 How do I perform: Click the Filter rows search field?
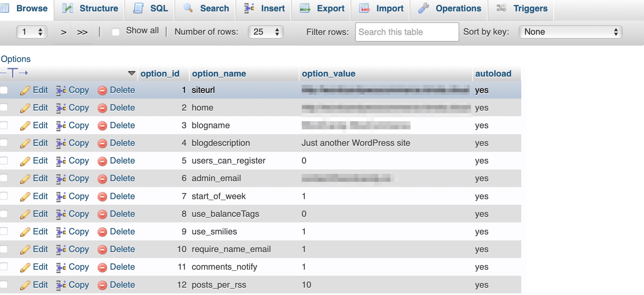[x=407, y=32]
